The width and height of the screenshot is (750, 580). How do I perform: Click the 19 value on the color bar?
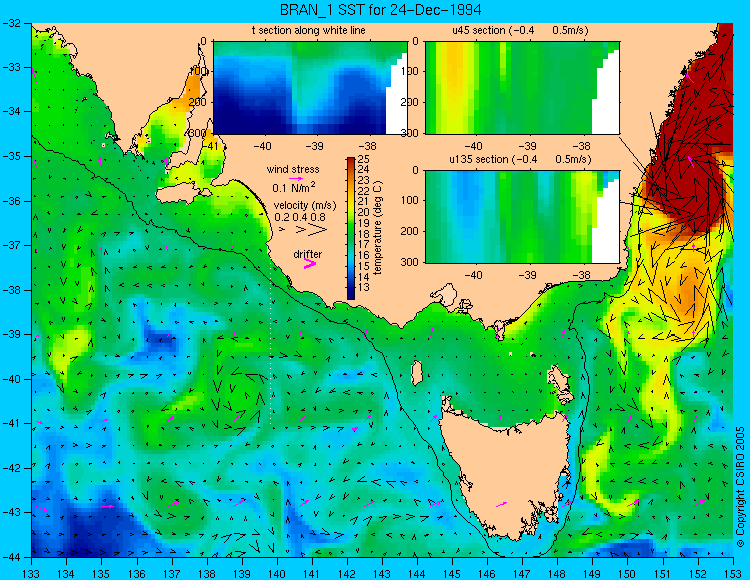[x=363, y=223]
